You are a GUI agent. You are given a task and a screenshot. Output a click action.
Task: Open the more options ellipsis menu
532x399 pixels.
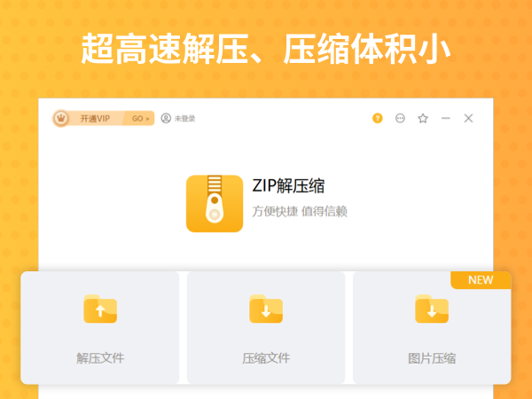pos(400,118)
